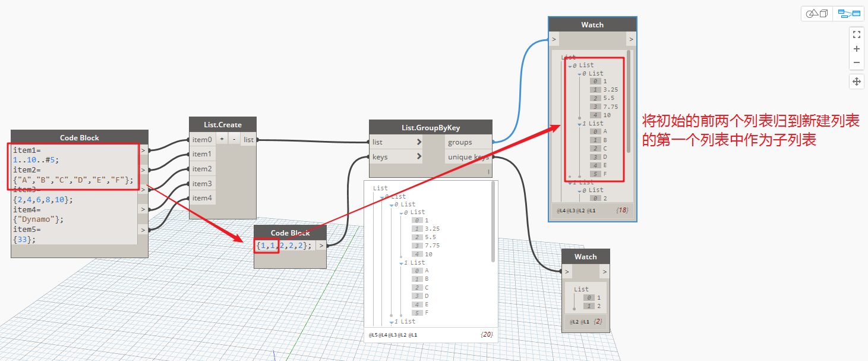
Task: Click the item2 input port on List.Create
Action: click(202, 169)
